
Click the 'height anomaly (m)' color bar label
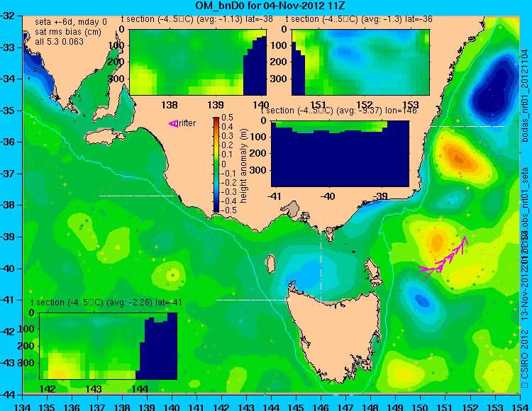243,166
